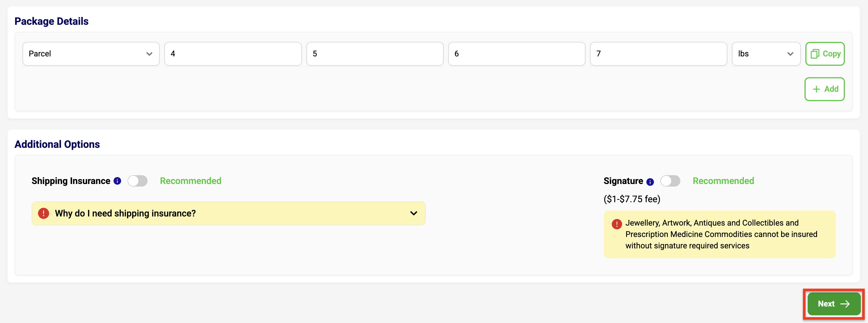Click the red alert icon beside insurance question

click(x=44, y=213)
